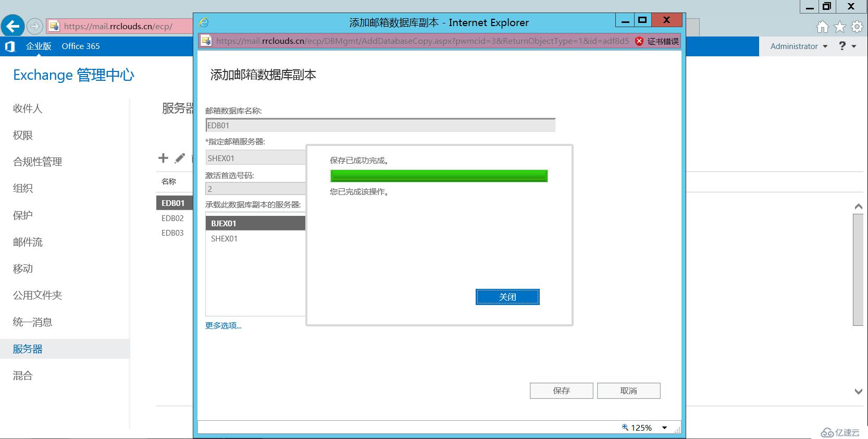Open 邮件流 in the left navigation

(x=28, y=242)
